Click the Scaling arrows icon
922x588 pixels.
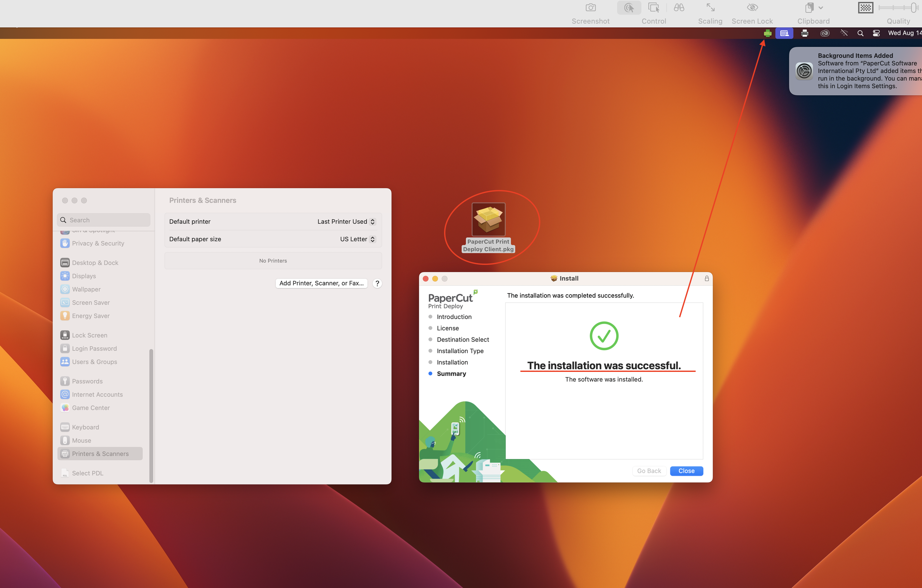[x=710, y=8]
